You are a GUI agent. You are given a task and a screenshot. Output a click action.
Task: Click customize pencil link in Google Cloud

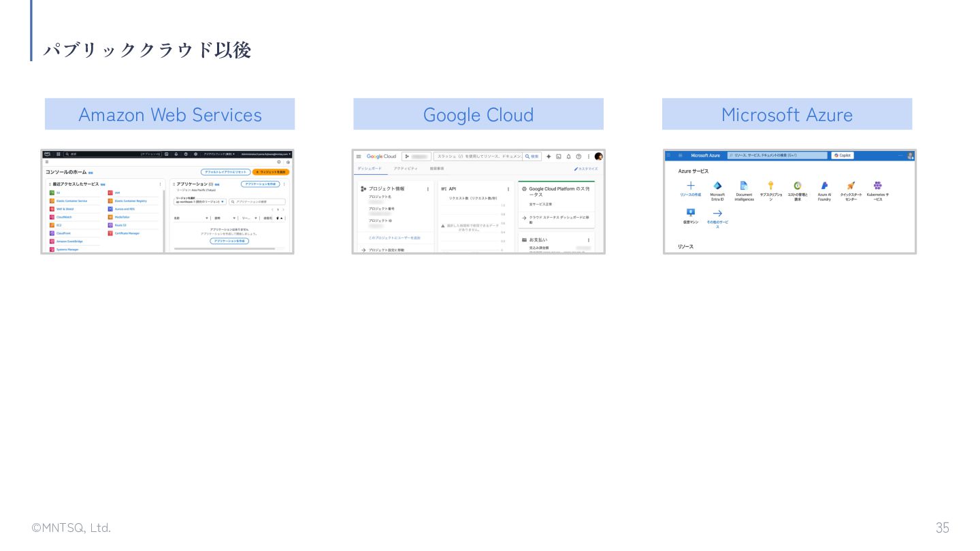(586, 169)
